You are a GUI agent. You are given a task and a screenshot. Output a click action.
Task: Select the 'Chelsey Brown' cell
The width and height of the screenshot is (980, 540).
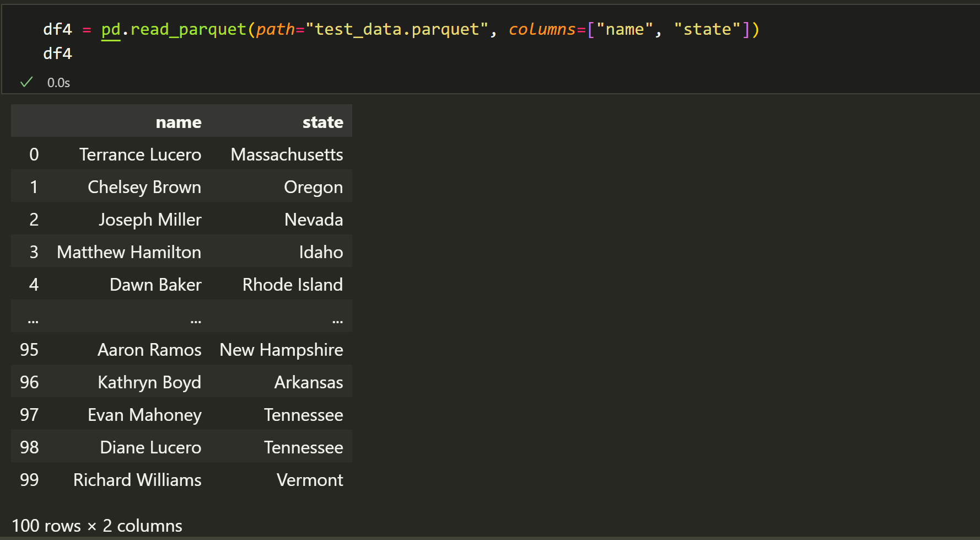tap(144, 187)
